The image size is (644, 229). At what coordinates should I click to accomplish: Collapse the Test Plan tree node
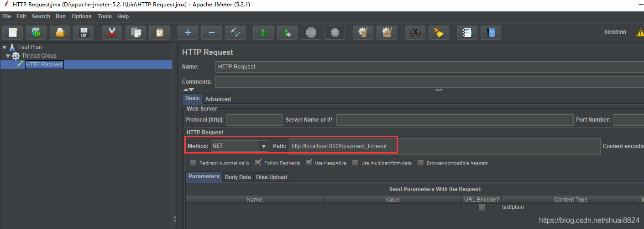4,47
